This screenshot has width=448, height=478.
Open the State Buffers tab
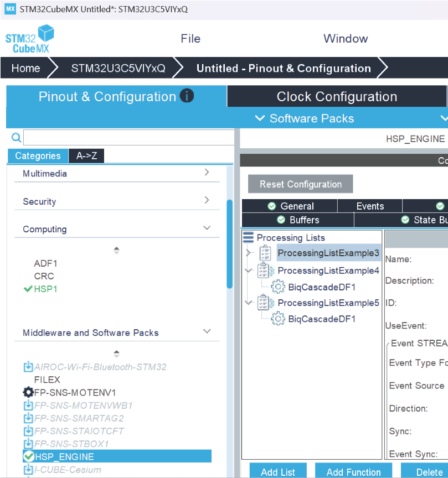click(401, 220)
